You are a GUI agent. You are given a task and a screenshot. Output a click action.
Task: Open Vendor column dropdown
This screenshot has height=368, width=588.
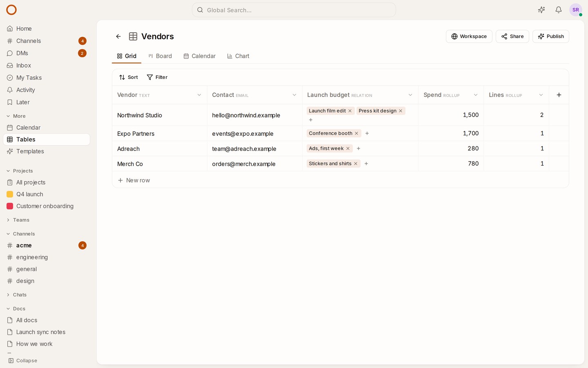pyautogui.click(x=199, y=95)
